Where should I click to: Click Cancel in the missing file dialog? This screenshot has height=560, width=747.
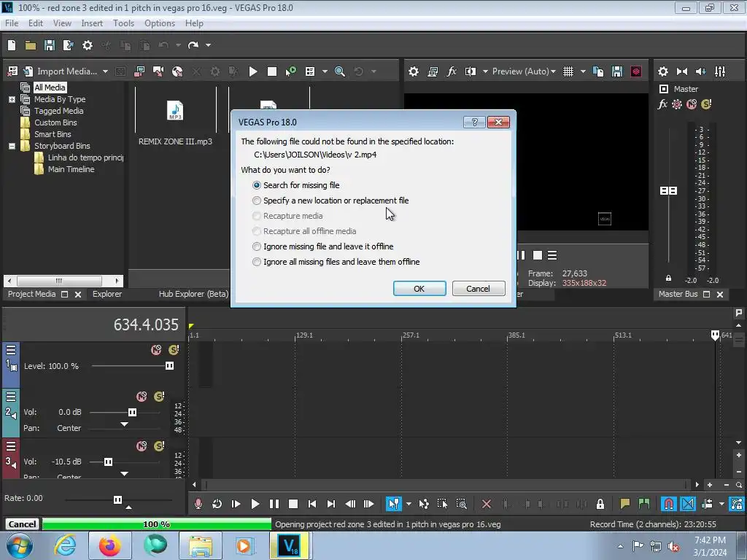479,289
